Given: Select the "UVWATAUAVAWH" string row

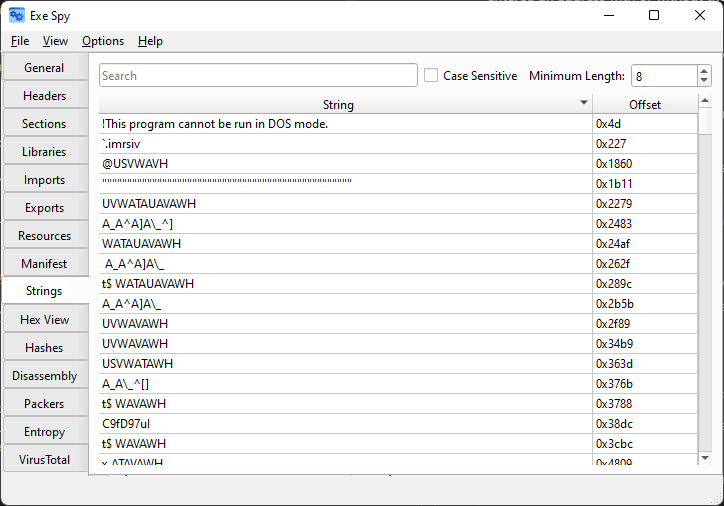Looking at the screenshot, I should pyautogui.click(x=345, y=204).
